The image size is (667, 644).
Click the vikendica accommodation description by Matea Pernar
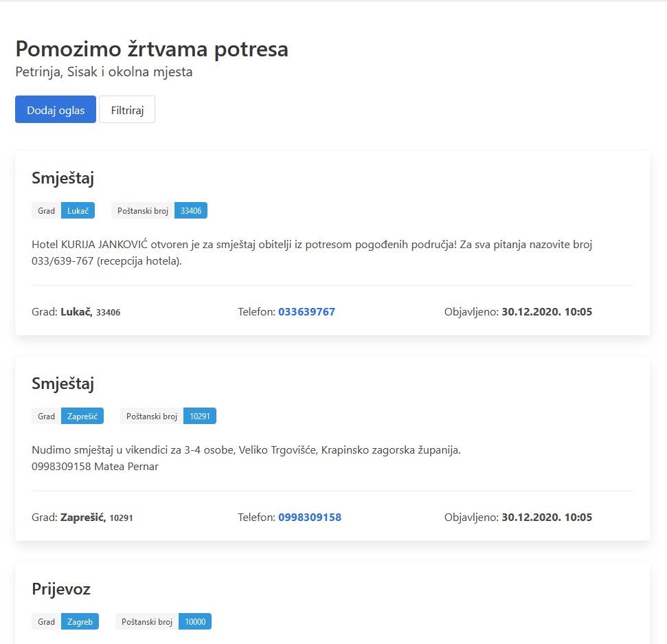tap(246, 458)
